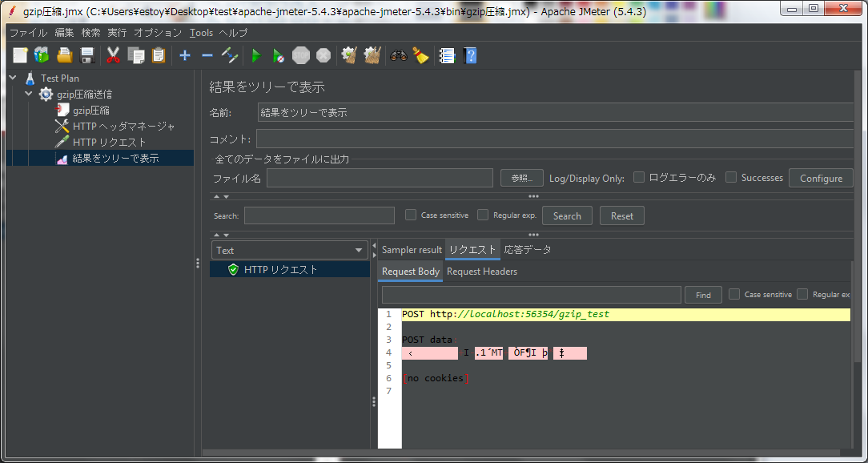Click the 名前 input field
Image resolution: width=868 pixels, height=463 pixels.
[x=556, y=112]
